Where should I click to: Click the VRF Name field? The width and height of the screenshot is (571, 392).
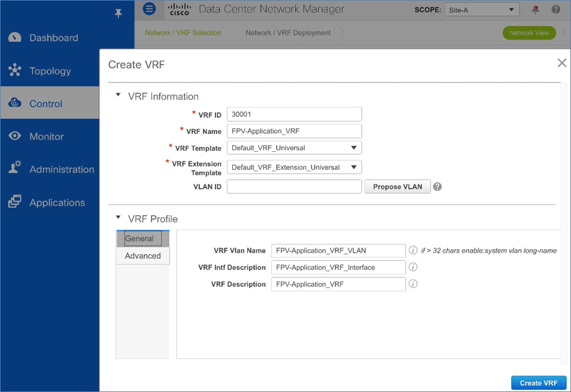click(294, 131)
